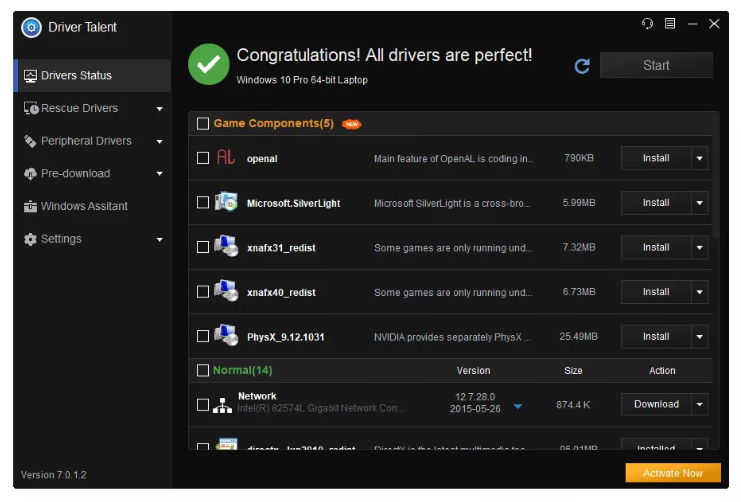
Task: Install PhysX_9.12.1031
Action: 656,337
